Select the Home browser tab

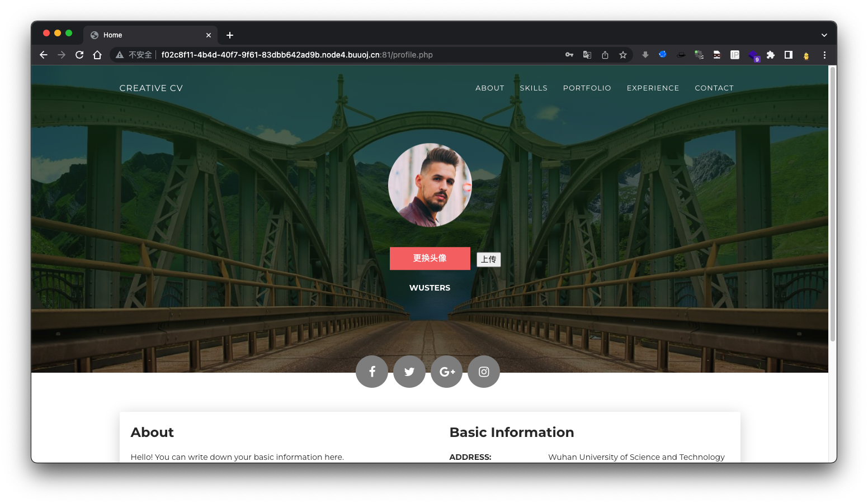(150, 35)
